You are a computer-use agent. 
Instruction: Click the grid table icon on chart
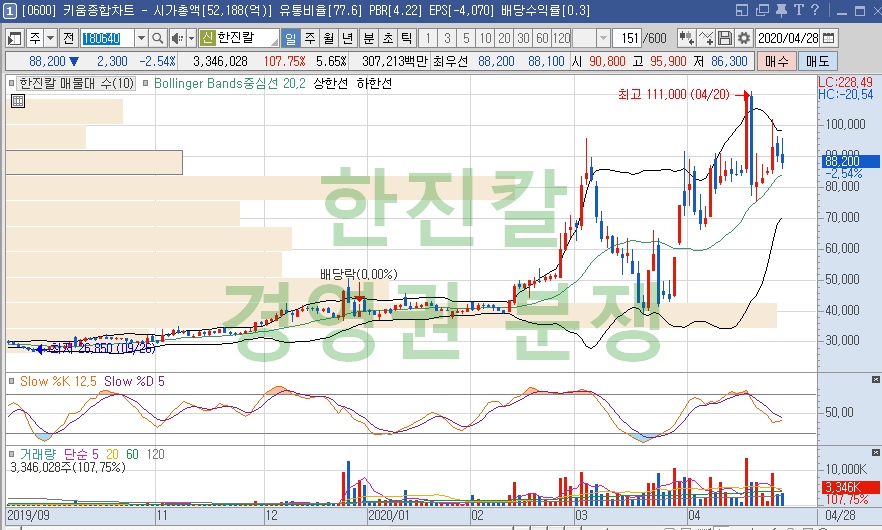(18, 101)
